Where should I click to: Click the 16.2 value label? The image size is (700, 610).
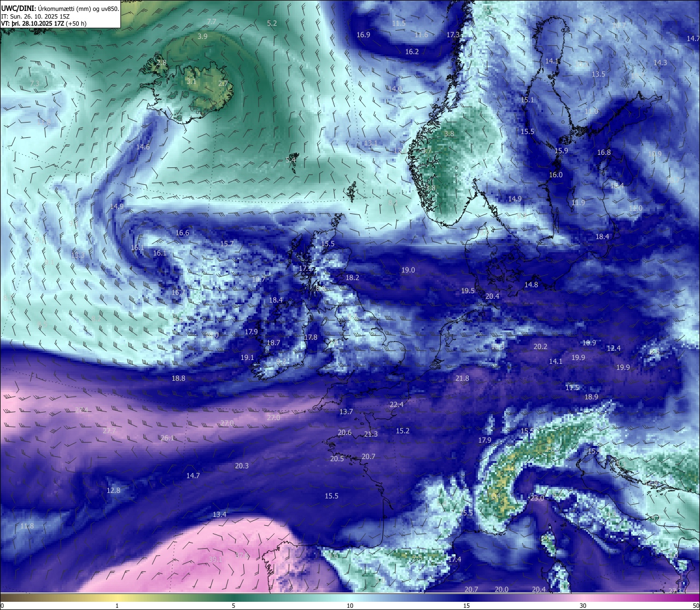click(x=412, y=51)
